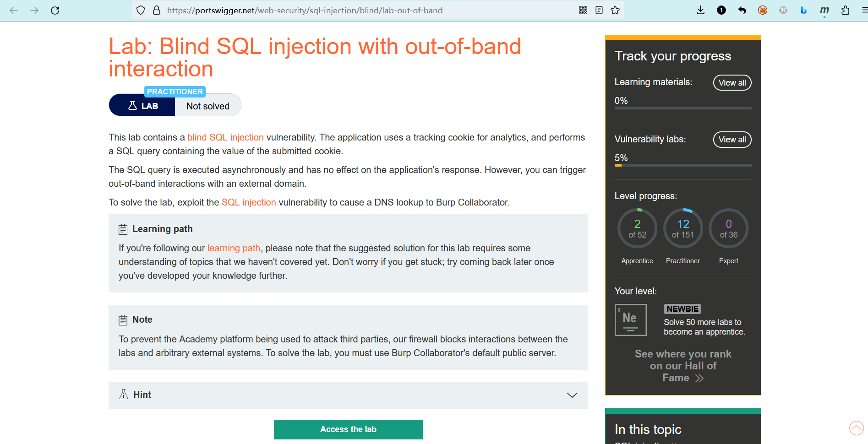View all Learning materials
The image size is (868, 444).
coord(732,83)
